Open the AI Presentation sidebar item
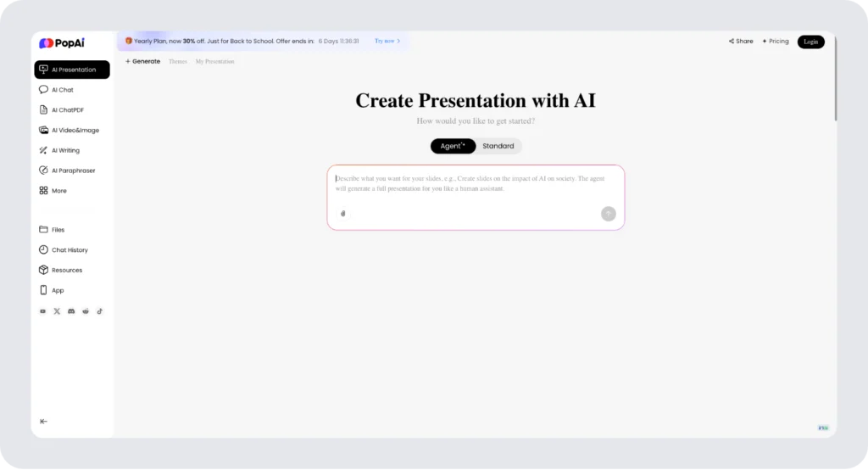Screen dimensions: 868x470 click(72, 70)
